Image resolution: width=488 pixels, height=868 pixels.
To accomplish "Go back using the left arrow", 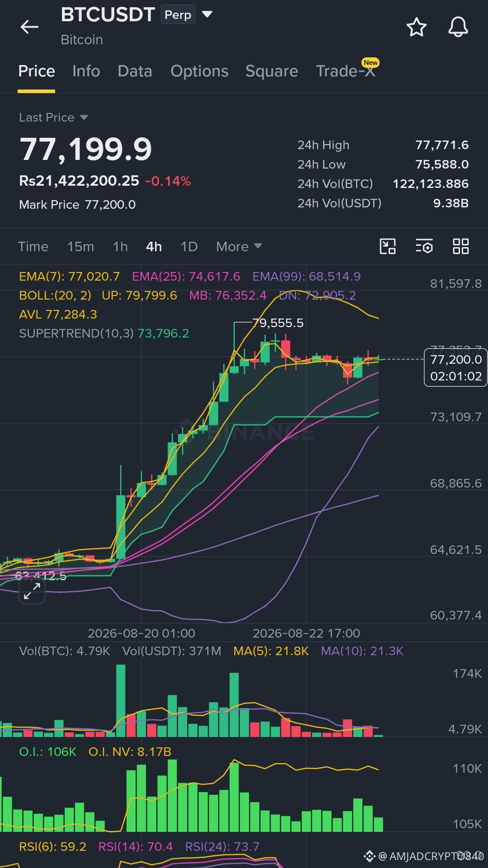I will [30, 27].
